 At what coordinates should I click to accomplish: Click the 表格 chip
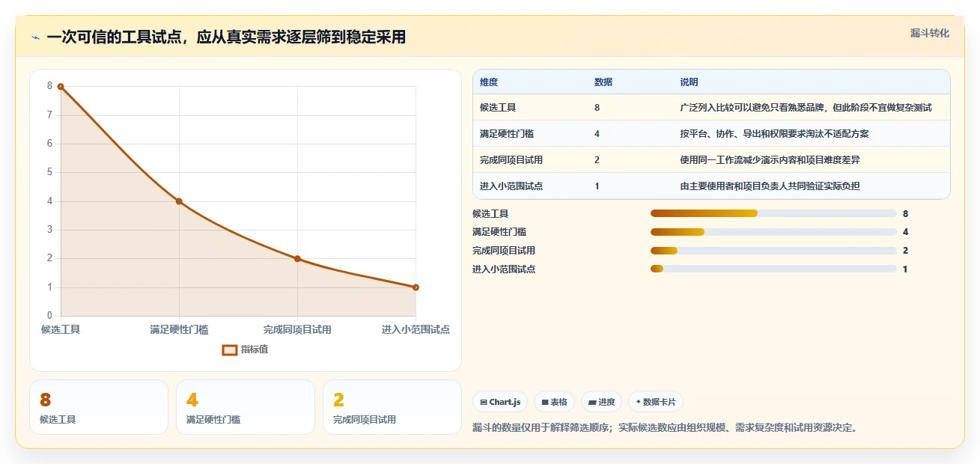coord(554,402)
